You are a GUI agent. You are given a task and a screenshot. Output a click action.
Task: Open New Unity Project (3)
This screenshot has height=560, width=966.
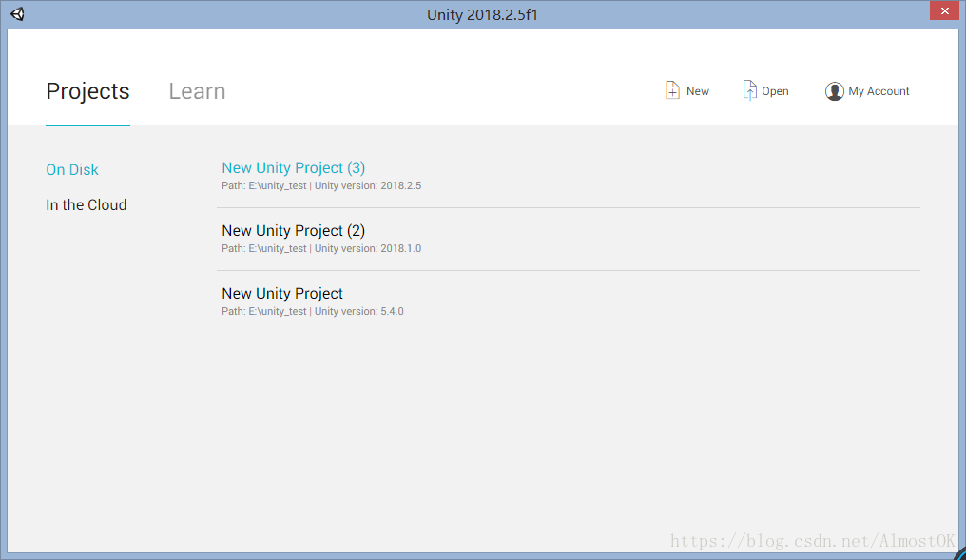click(293, 167)
